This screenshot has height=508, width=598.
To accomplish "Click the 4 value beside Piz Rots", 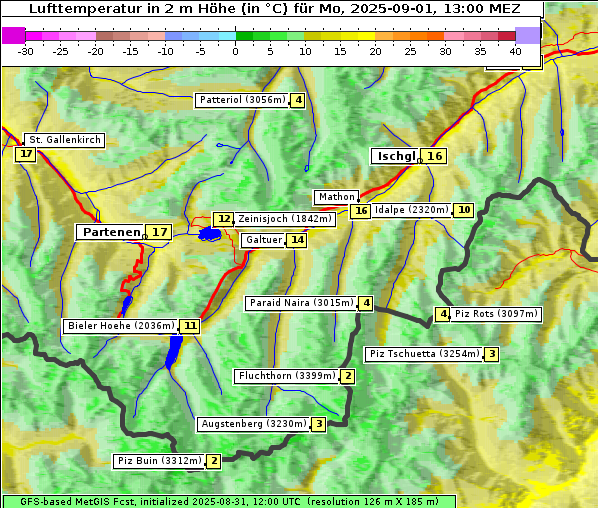I will tap(442, 314).
